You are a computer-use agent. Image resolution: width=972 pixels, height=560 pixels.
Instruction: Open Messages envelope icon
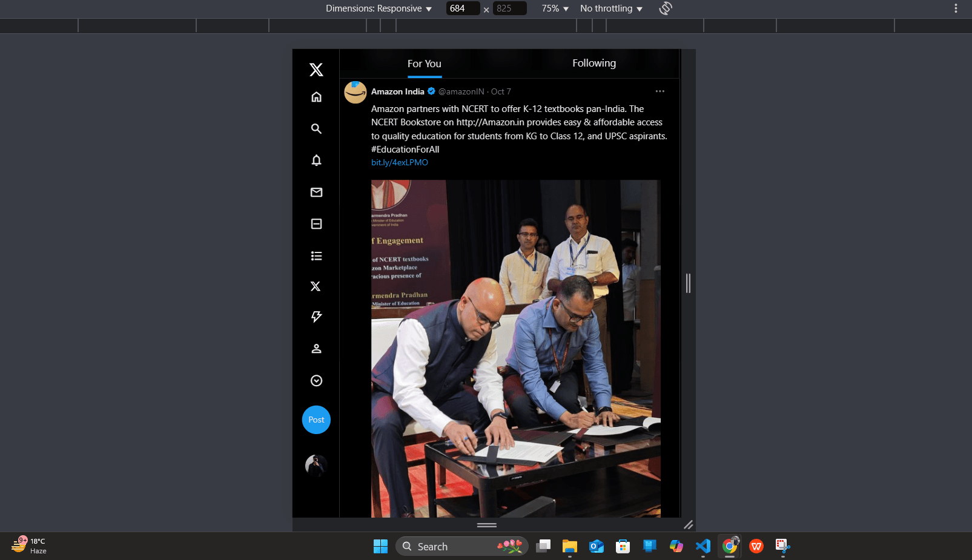coord(316,193)
